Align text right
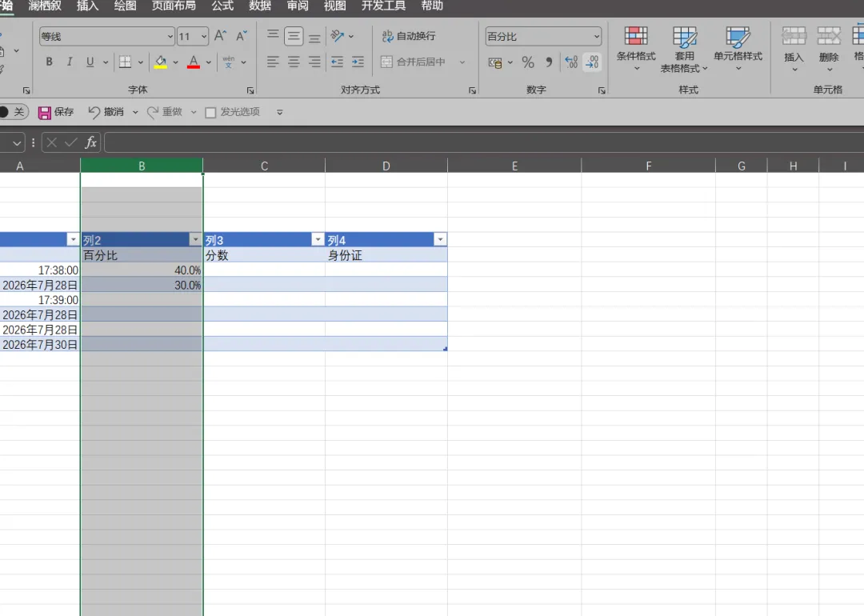864x616 pixels. click(314, 62)
